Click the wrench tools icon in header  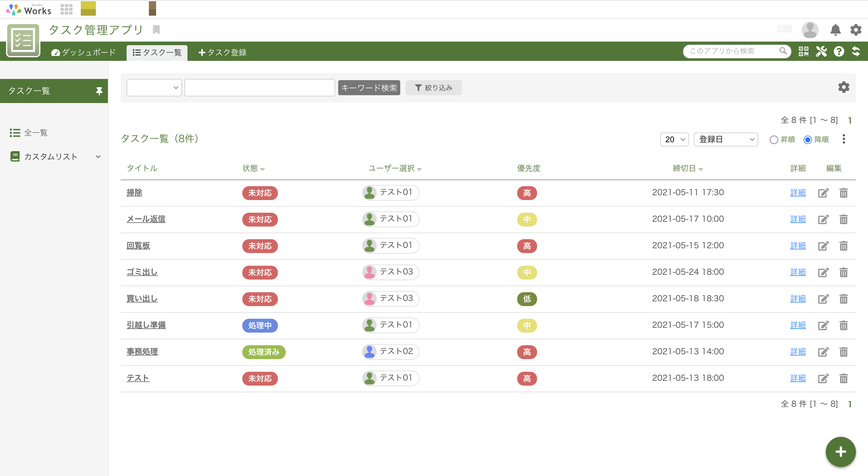822,51
